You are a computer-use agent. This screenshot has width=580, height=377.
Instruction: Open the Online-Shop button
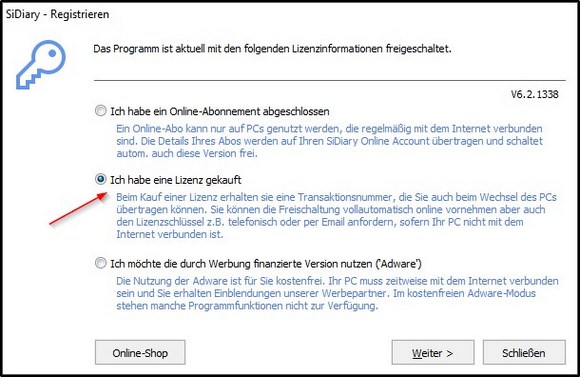[140, 353]
